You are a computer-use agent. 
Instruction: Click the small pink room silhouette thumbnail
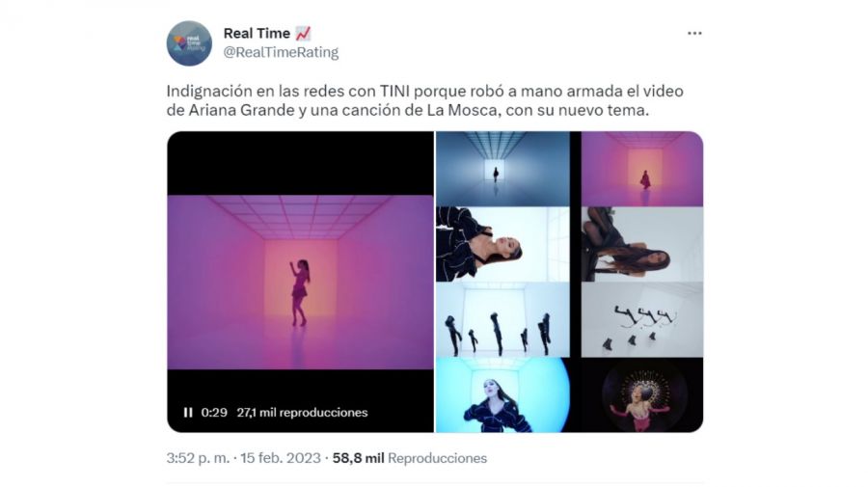click(x=642, y=169)
